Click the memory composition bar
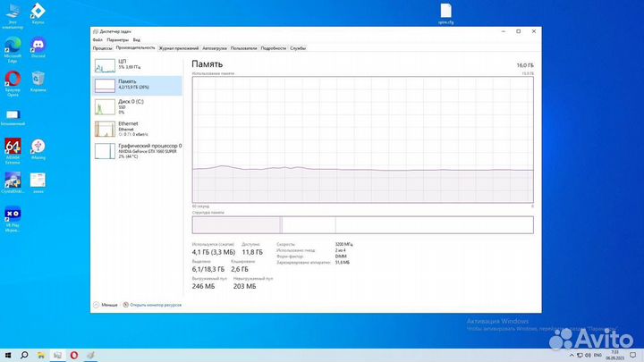Viewport: 644px width, 362px height. point(362,225)
